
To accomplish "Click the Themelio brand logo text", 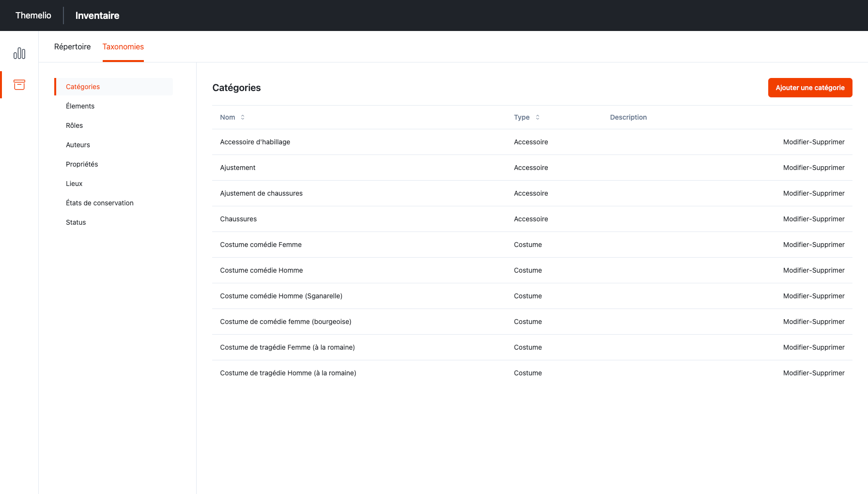I will point(33,15).
